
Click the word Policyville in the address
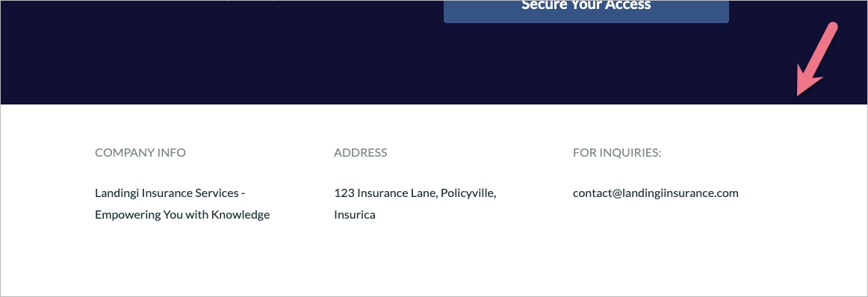[x=468, y=193]
